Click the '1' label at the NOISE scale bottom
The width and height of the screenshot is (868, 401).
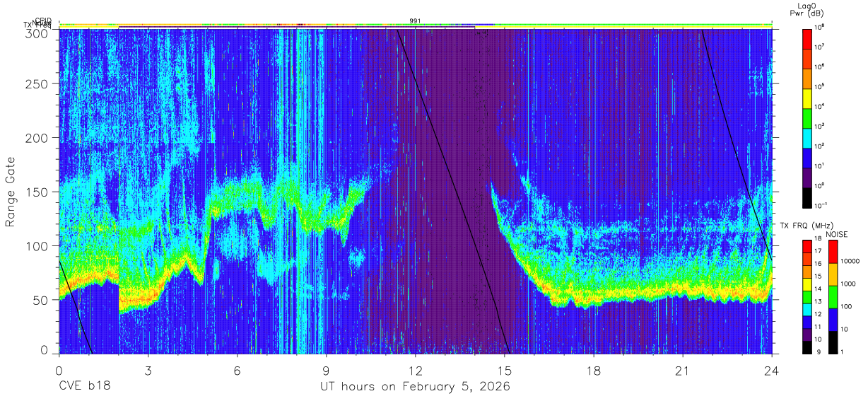(x=842, y=351)
